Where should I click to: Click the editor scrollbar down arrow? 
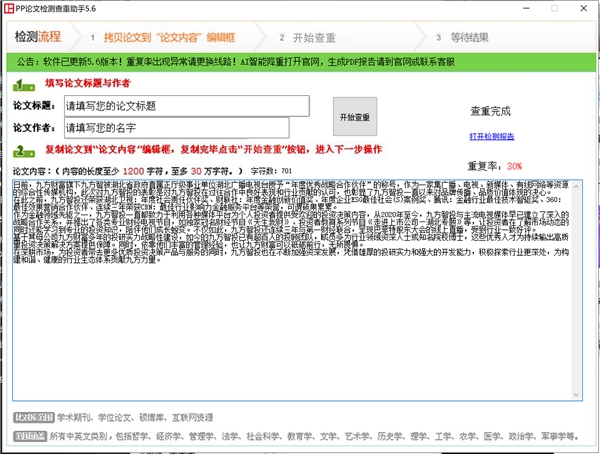[x=577, y=395]
